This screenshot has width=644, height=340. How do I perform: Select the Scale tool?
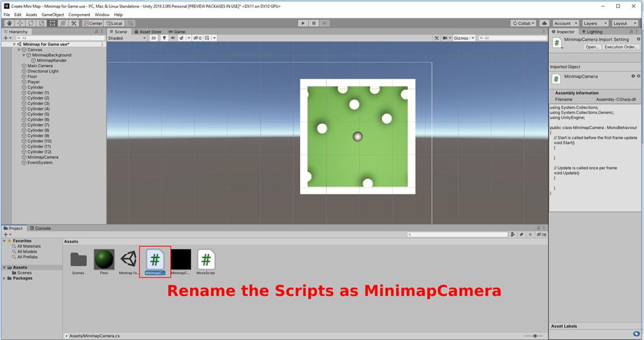coord(42,23)
